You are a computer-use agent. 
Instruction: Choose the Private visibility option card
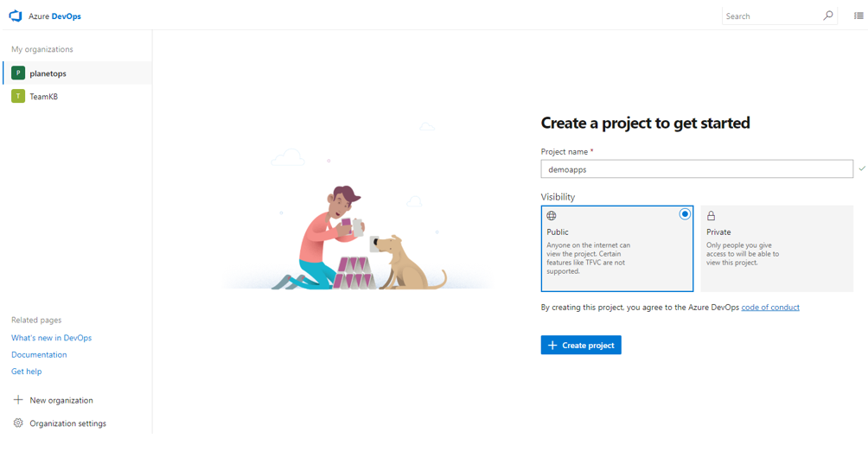(x=776, y=249)
